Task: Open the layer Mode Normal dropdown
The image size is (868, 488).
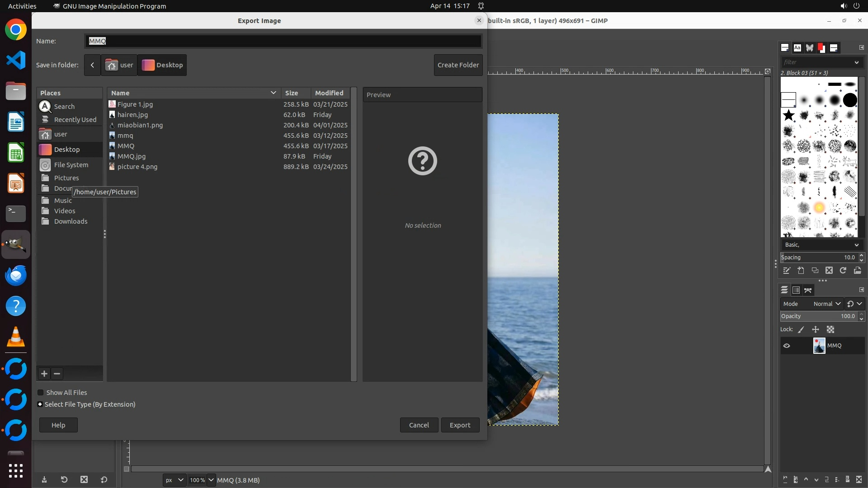Action: coord(826,304)
